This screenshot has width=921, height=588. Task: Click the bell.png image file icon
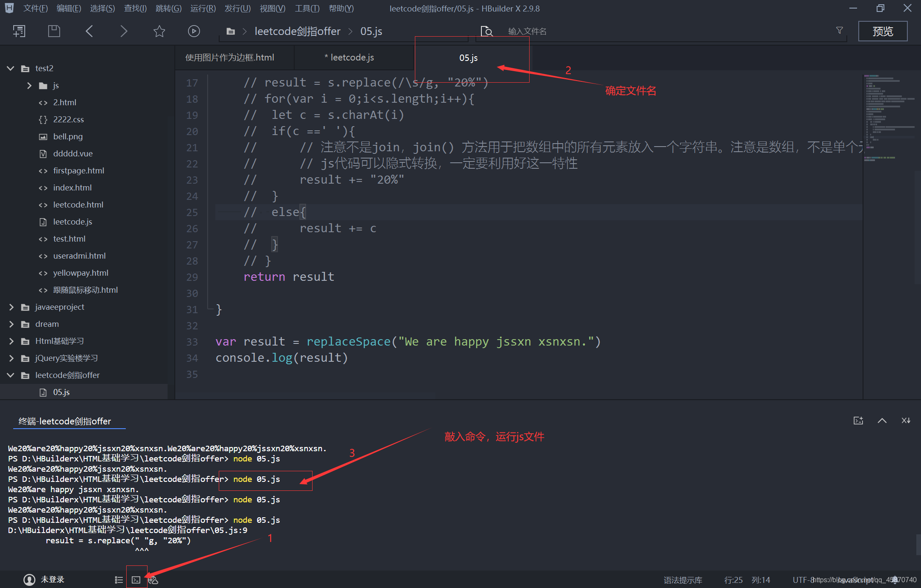[43, 137]
